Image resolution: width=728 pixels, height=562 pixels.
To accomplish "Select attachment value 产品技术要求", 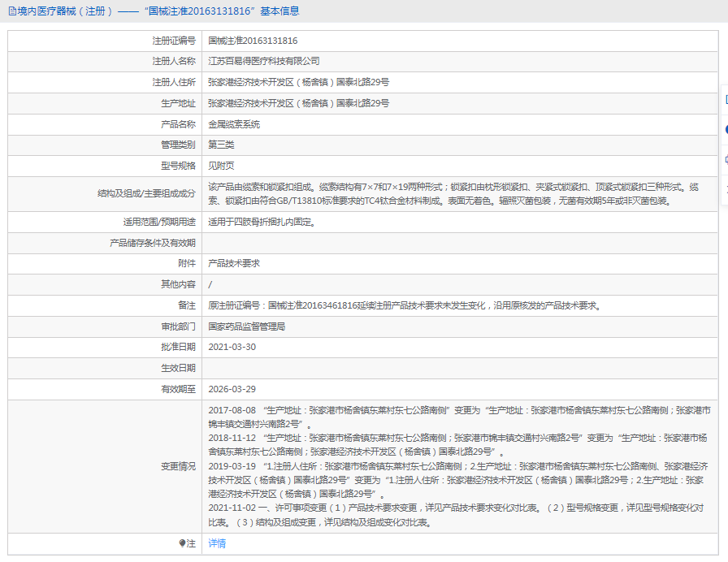I will point(234,263).
